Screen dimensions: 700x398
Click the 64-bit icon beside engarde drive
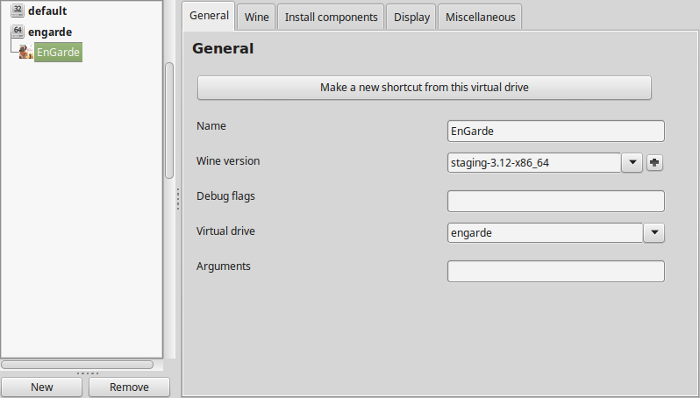pyautogui.click(x=17, y=32)
